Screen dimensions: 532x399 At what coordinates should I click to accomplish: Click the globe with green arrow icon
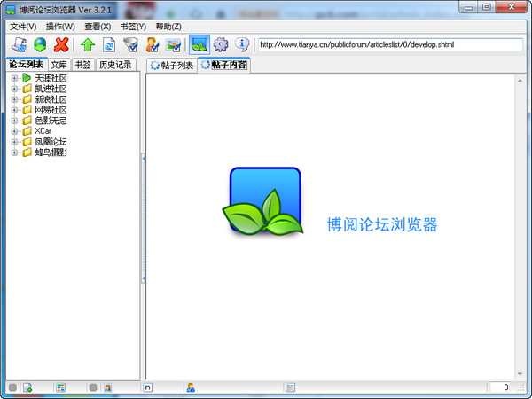click(x=40, y=44)
